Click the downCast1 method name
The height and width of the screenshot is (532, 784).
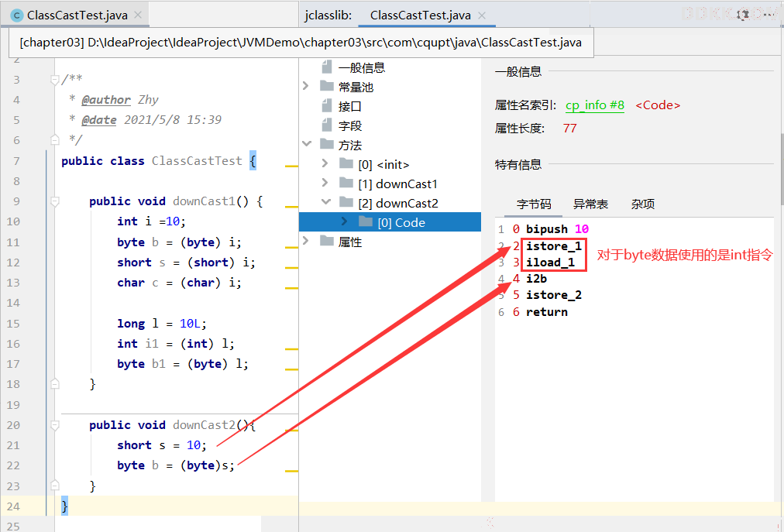click(x=204, y=201)
